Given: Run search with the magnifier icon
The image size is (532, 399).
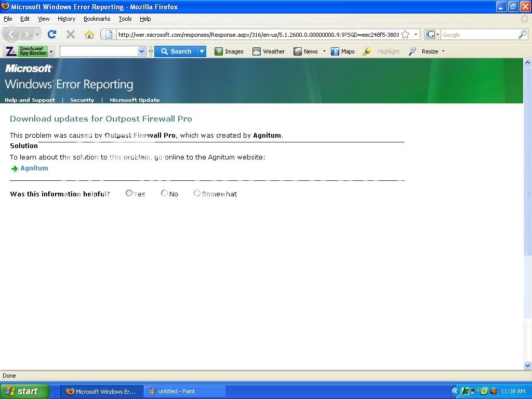Looking at the screenshot, I should [x=523, y=34].
